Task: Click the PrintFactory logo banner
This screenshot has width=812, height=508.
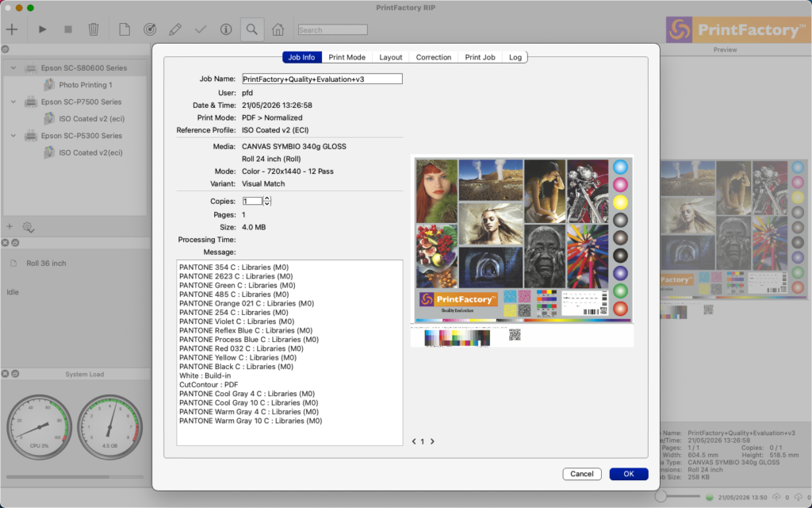Action: 737,30
